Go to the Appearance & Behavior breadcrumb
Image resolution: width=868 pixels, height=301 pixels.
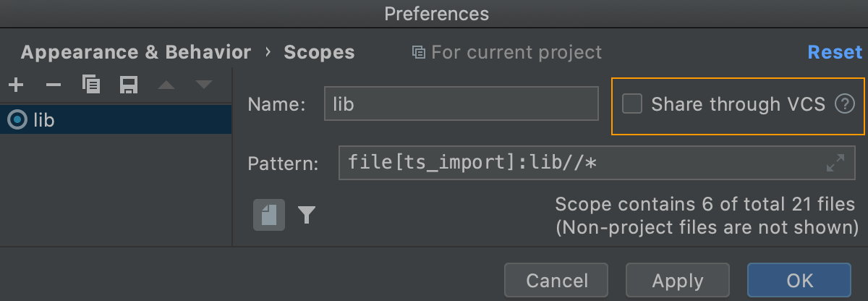(136, 52)
